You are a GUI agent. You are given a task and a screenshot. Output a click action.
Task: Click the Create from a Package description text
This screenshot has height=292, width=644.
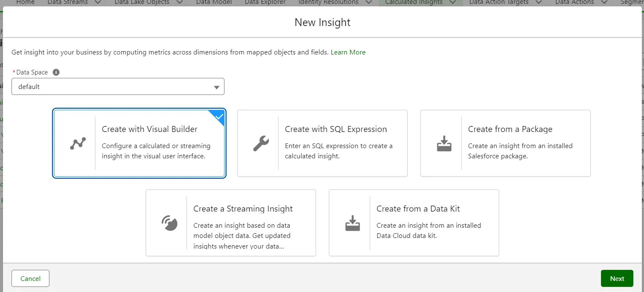(520, 151)
